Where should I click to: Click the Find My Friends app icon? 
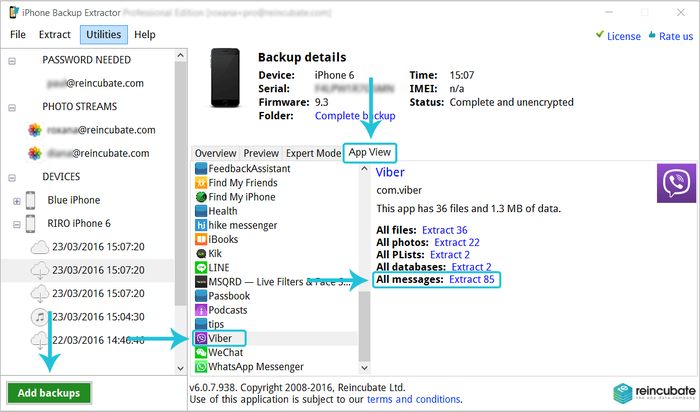coord(201,183)
